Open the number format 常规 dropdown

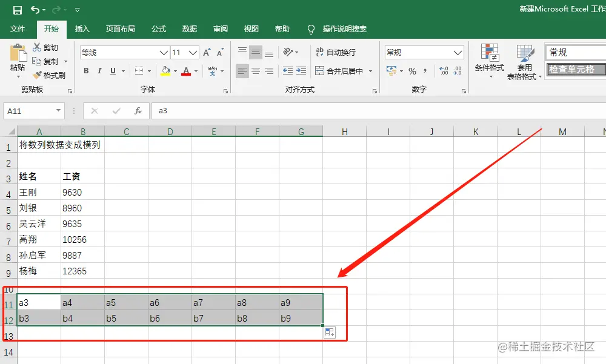coord(458,53)
